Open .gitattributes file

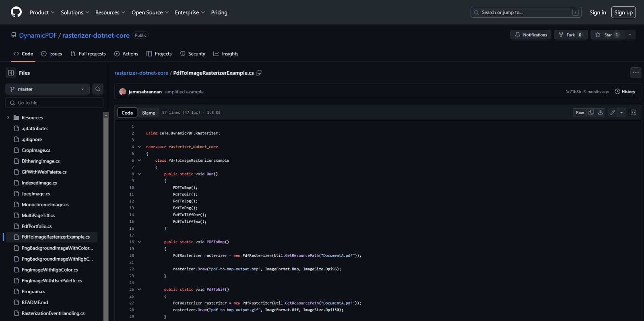click(x=35, y=128)
